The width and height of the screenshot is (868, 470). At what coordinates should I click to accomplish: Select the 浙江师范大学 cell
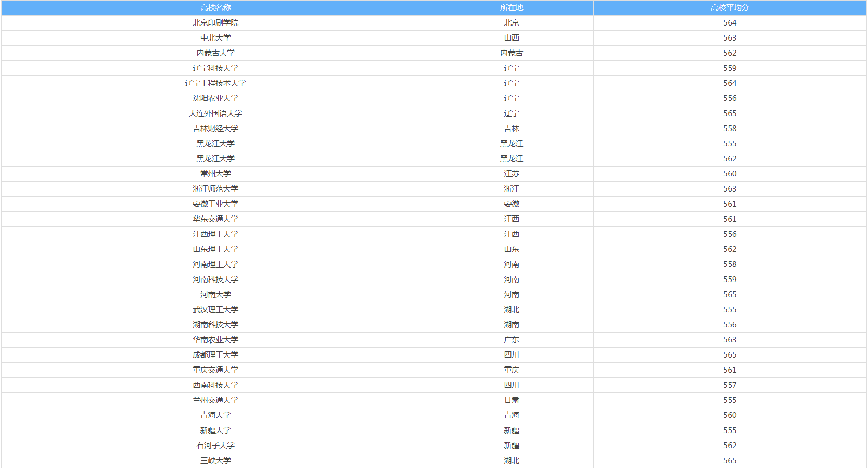coord(215,189)
